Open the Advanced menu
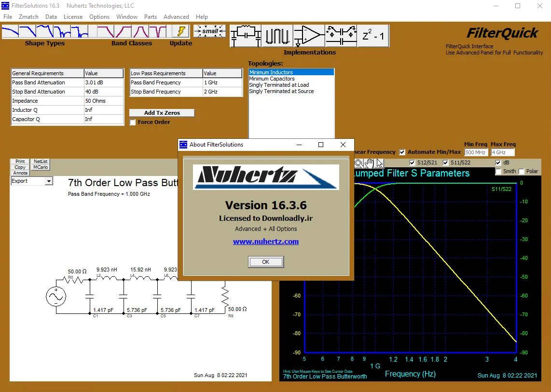 (x=176, y=16)
